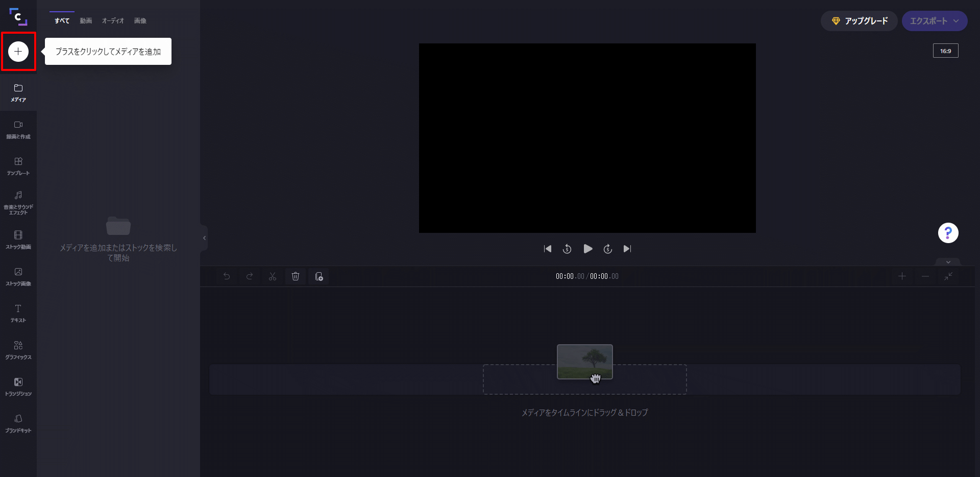Skip to the end of the video
The height and width of the screenshot is (477, 980).
click(627, 249)
